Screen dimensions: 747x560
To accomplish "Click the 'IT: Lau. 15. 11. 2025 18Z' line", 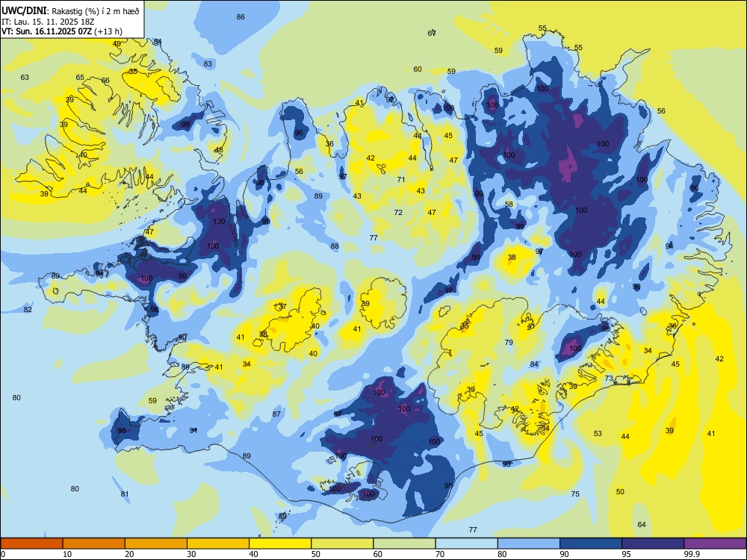I will pos(46,22).
